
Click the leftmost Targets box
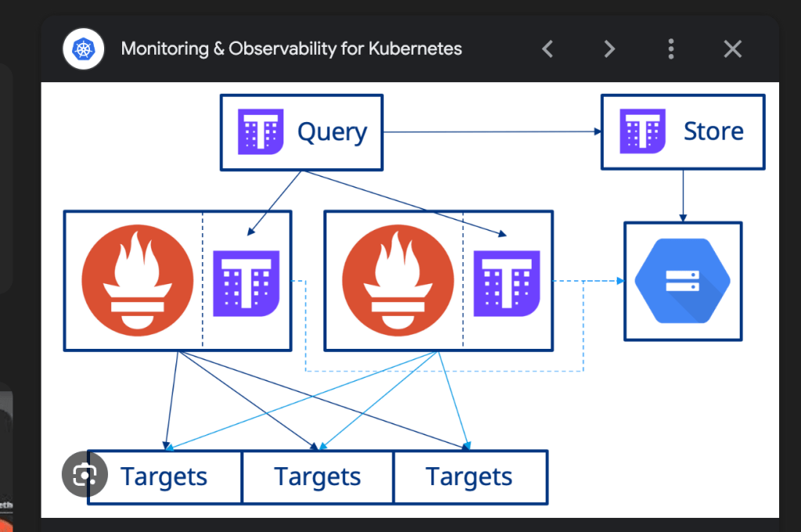click(164, 477)
